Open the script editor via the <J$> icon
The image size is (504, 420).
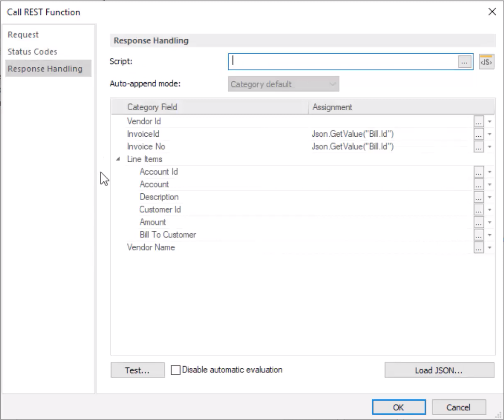(486, 62)
